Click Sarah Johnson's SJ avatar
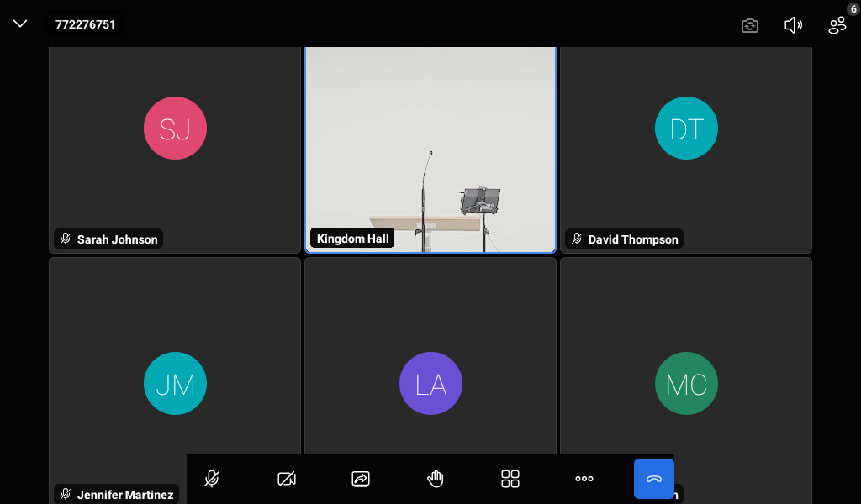 pyautogui.click(x=175, y=128)
